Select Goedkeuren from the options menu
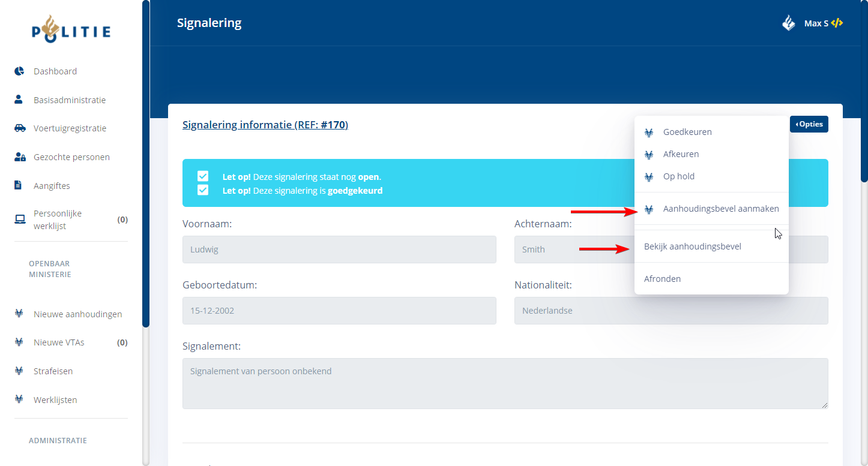The width and height of the screenshot is (868, 466). coord(687,132)
